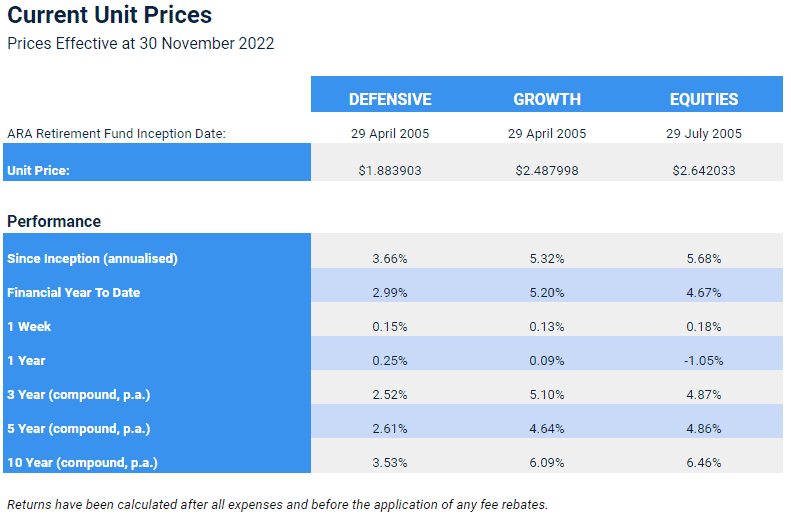The image size is (791, 518).
Task: Click the 3 Year (compound, p.a.) label
Action: pos(79,395)
